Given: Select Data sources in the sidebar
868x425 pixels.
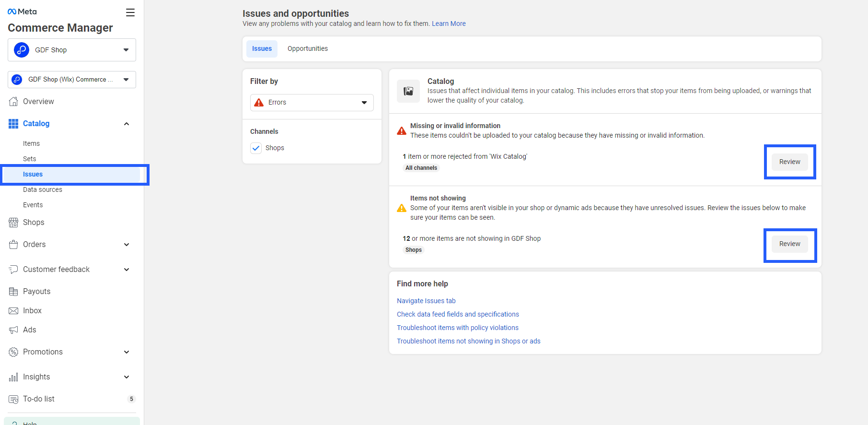Looking at the screenshot, I should 43,189.
